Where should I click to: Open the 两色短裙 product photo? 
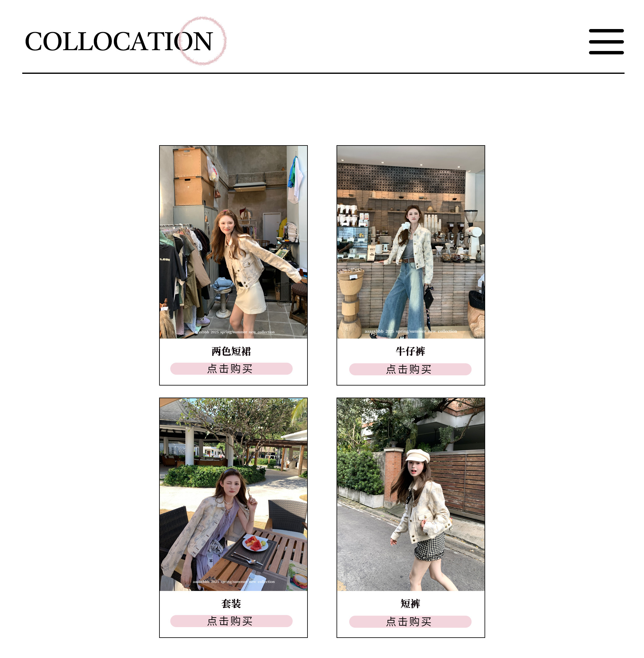(x=233, y=242)
